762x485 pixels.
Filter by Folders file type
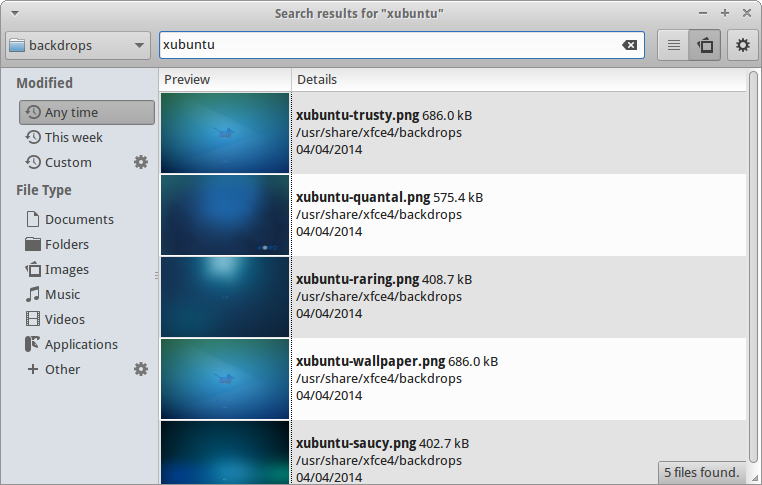click(66, 245)
